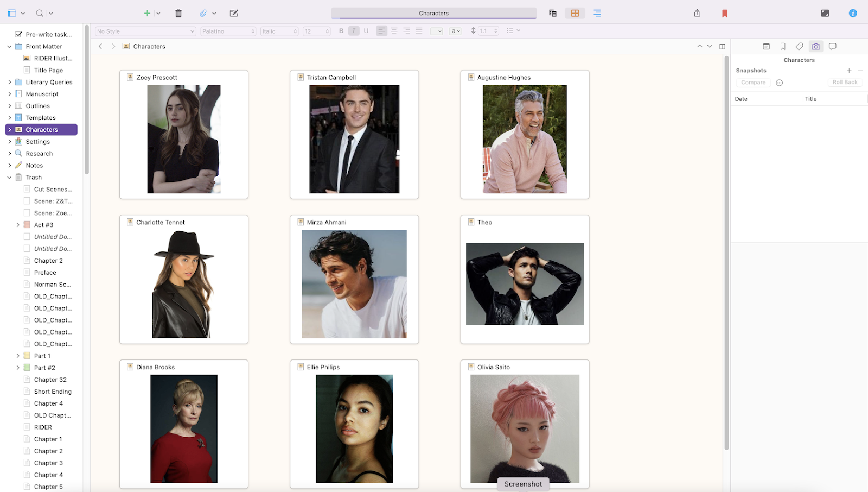Switch to inspector Snapshots camera tab

pyautogui.click(x=815, y=47)
